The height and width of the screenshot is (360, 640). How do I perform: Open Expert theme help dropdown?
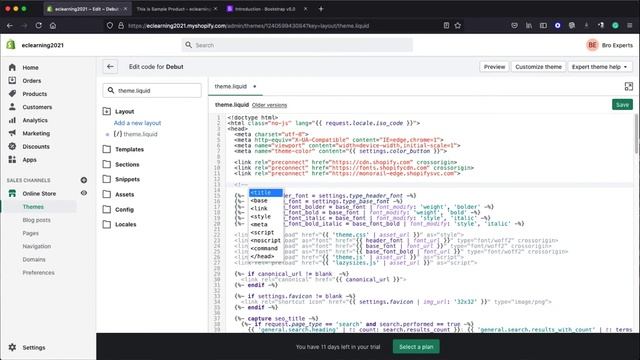600,67
